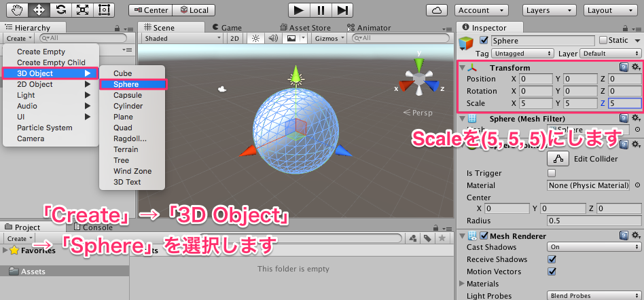Expand the Materials section
The image size is (644, 300).
(x=462, y=284)
